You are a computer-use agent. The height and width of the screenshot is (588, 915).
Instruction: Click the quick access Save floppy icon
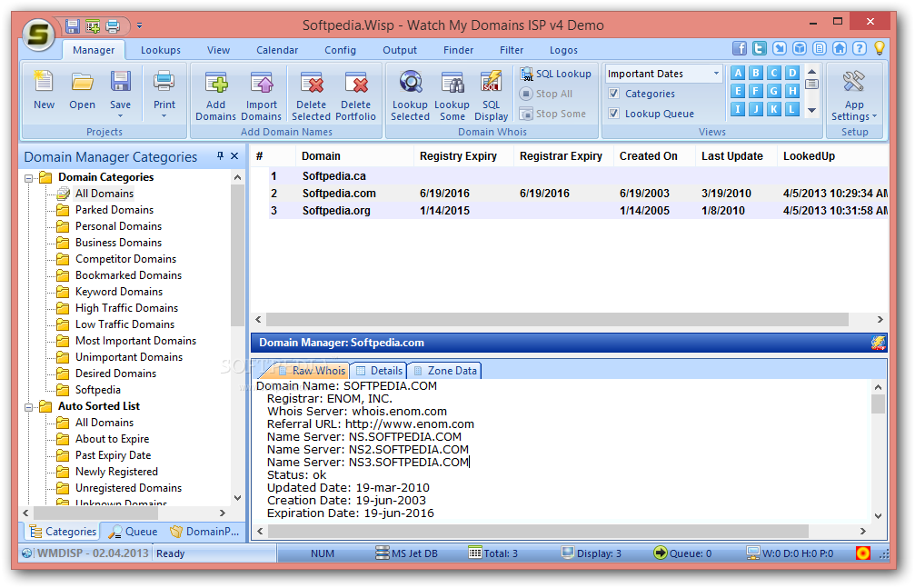[73, 26]
